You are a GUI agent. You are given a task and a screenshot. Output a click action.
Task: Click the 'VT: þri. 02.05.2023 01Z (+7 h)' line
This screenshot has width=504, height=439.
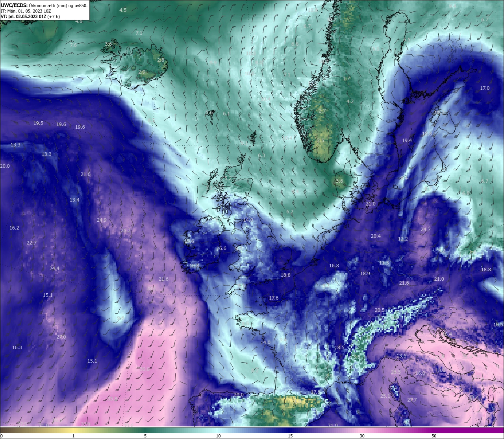(x=31, y=17)
